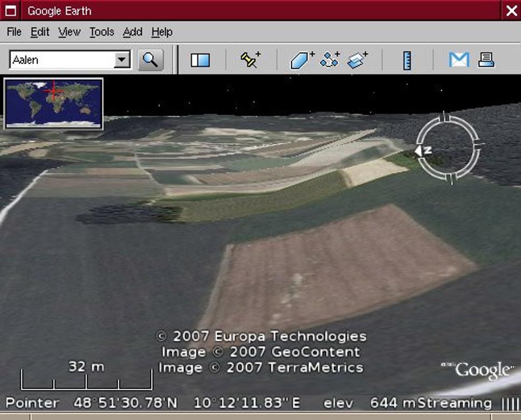The image size is (521, 420).
Task: Open the window menu icon in title bar
Action: [x=10, y=11]
